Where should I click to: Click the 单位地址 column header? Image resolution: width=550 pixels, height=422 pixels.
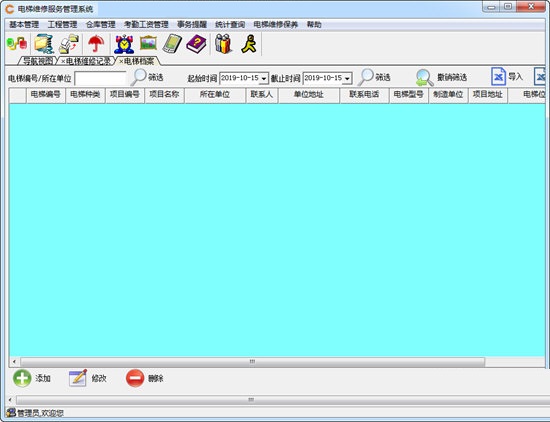click(309, 95)
